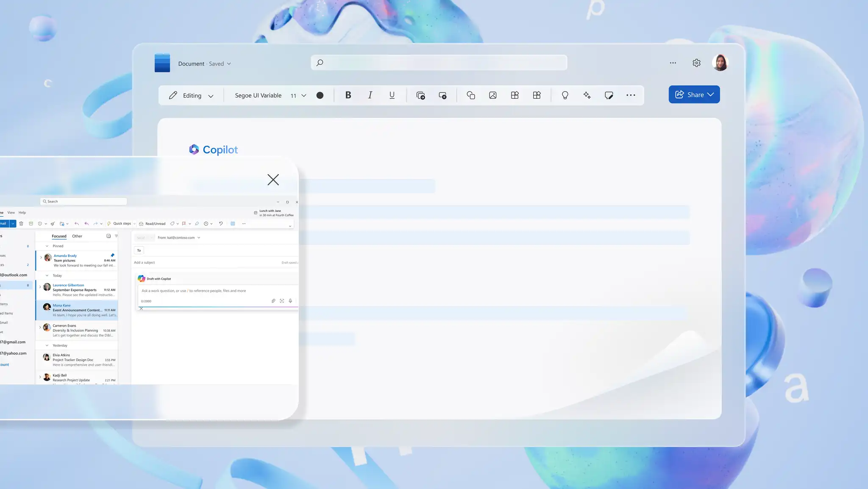Click the Flag icon in Outlook toolbar

[x=184, y=224]
